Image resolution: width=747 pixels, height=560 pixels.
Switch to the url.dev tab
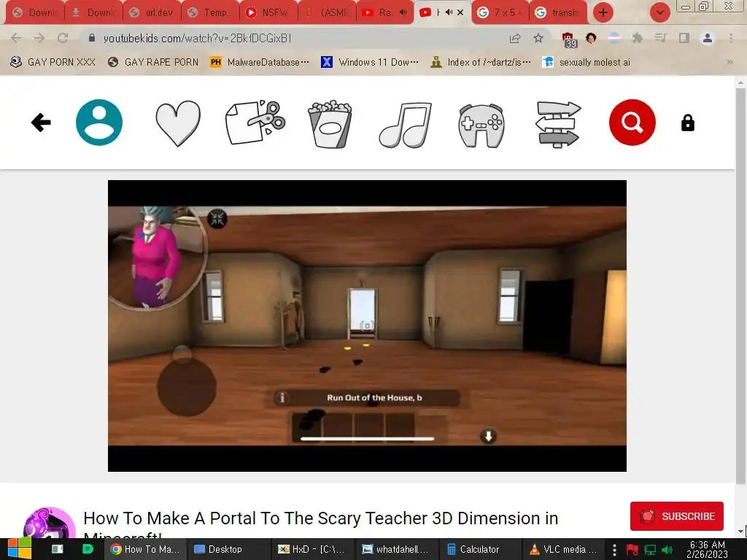click(152, 13)
